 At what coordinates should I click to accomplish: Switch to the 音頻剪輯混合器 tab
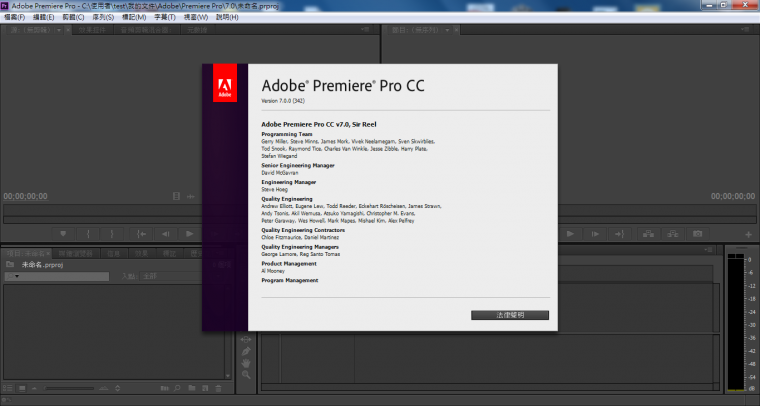pyautogui.click(x=146, y=30)
